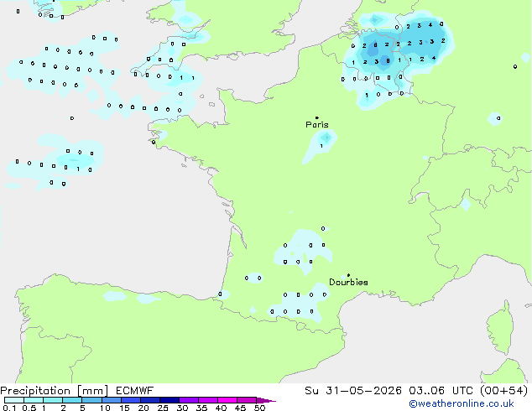Select the 10 mm blue legend swatch
This screenshot has width=532, height=411.
coord(111,400)
